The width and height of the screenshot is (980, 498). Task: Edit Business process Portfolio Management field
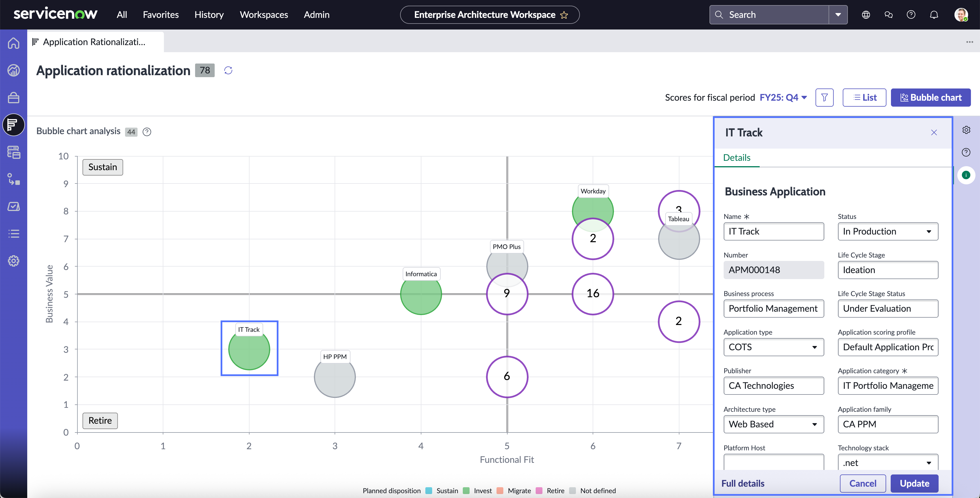774,309
